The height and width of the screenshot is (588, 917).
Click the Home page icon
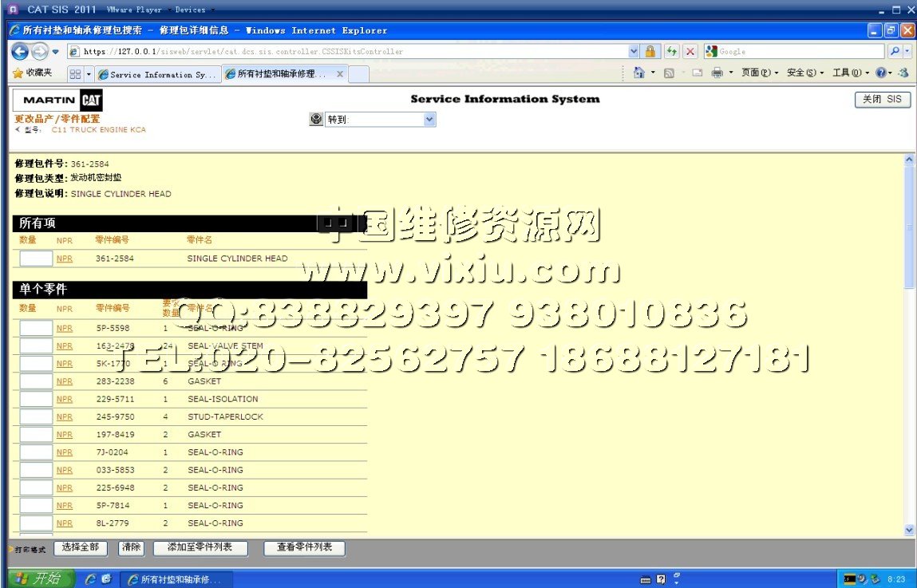638,73
